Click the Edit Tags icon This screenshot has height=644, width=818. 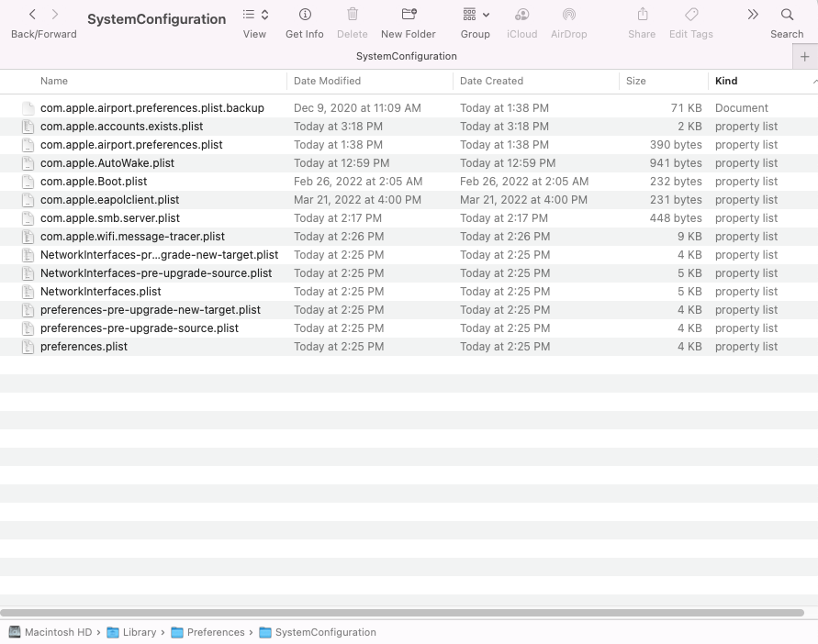pyautogui.click(x=691, y=14)
